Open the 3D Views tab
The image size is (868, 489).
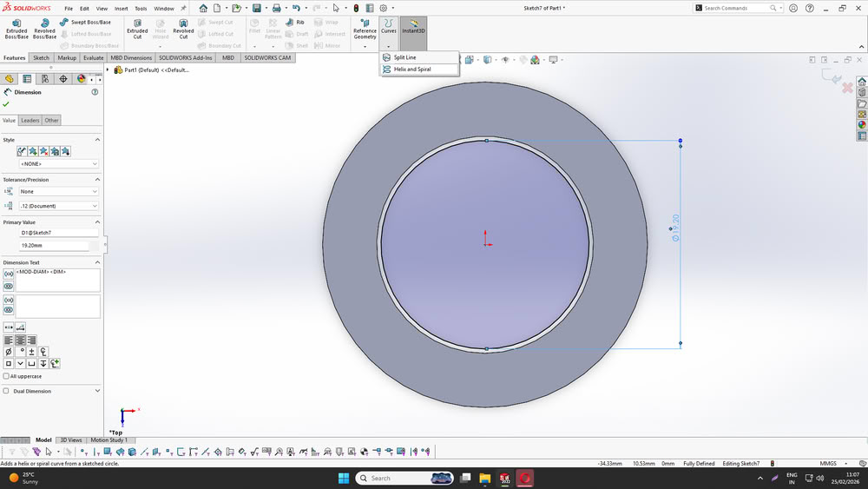(x=71, y=439)
